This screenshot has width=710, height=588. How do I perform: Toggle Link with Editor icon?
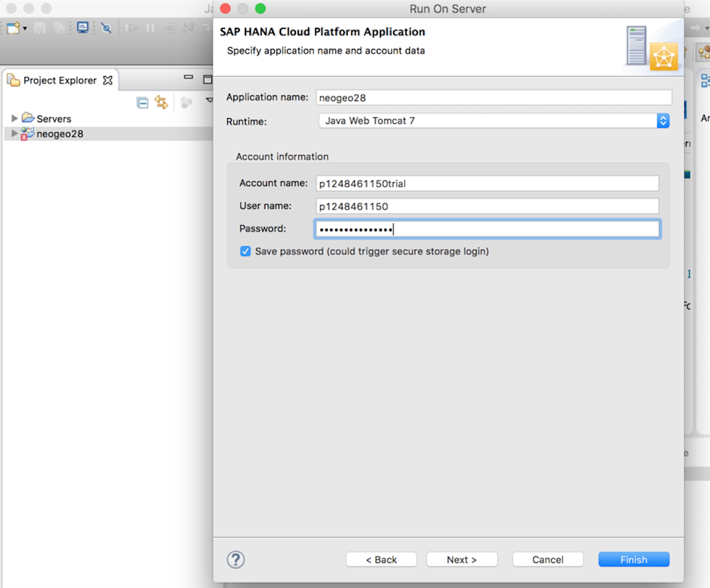[161, 103]
